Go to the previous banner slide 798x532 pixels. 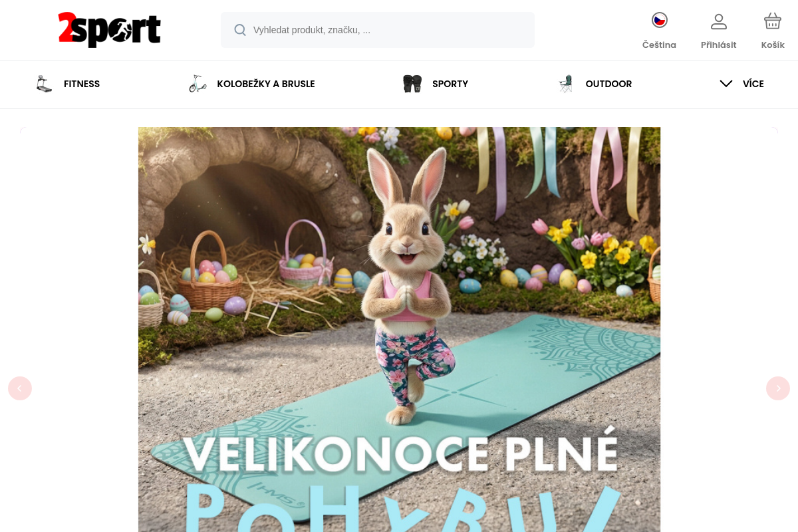point(20,388)
